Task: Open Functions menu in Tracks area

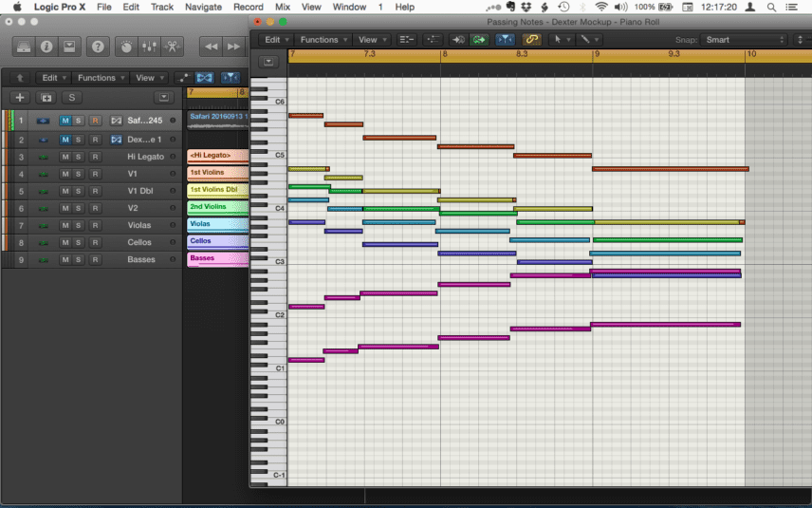Action: click(x=101, y=78)
